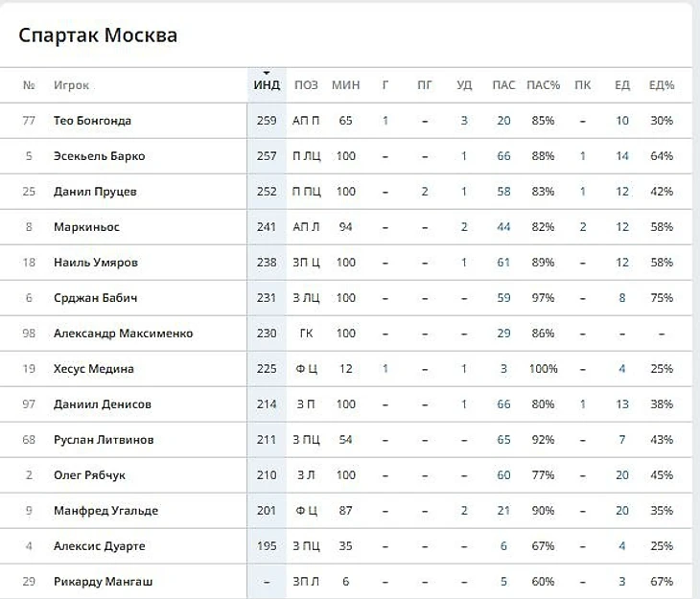Click the Г goals column header
This screenshot has width=700, height=599.
click(x=385, y=85)
